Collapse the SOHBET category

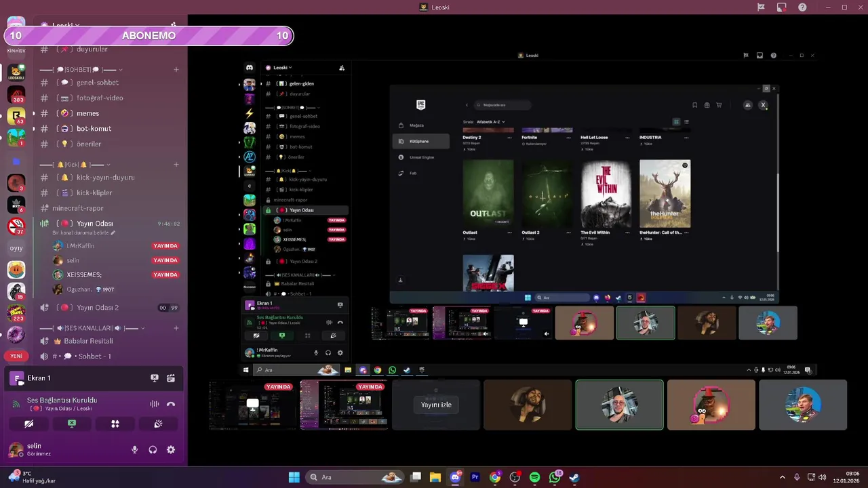(81, 69)
